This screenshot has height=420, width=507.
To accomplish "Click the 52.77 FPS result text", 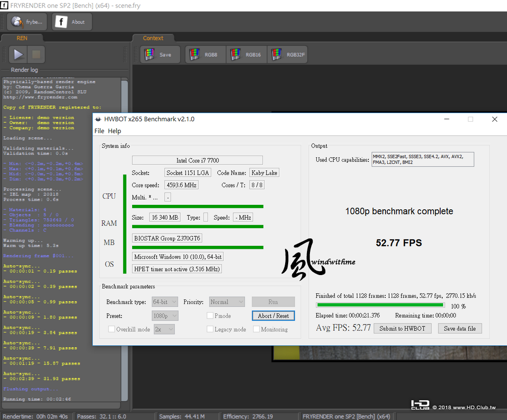I will coord(399,243).
